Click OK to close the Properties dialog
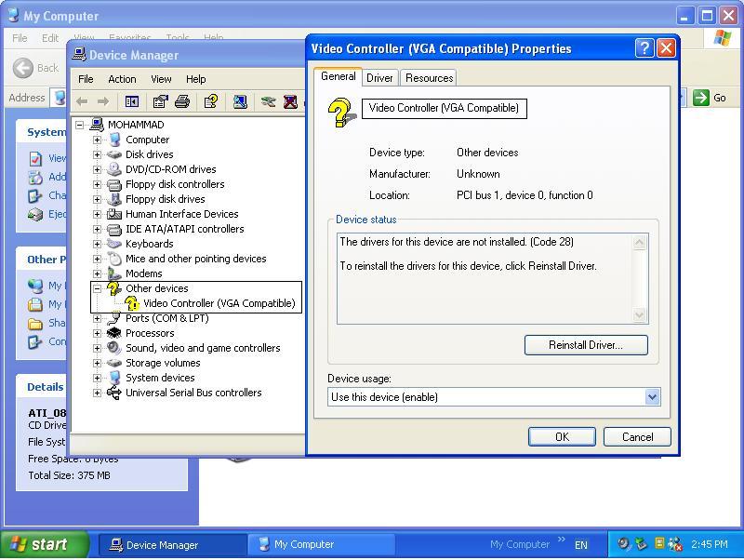Viewport: 744px width, 560px height. point(562,436)
